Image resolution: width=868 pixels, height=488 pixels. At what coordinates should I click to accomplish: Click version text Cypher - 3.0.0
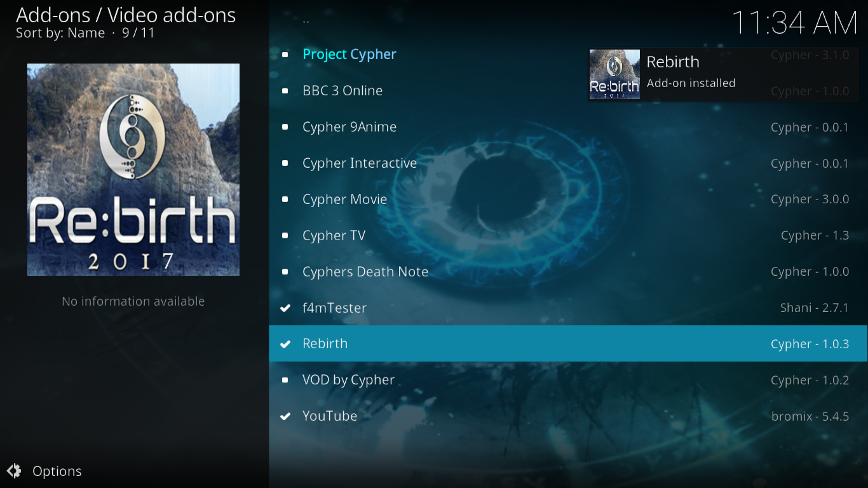coord(810,200)
